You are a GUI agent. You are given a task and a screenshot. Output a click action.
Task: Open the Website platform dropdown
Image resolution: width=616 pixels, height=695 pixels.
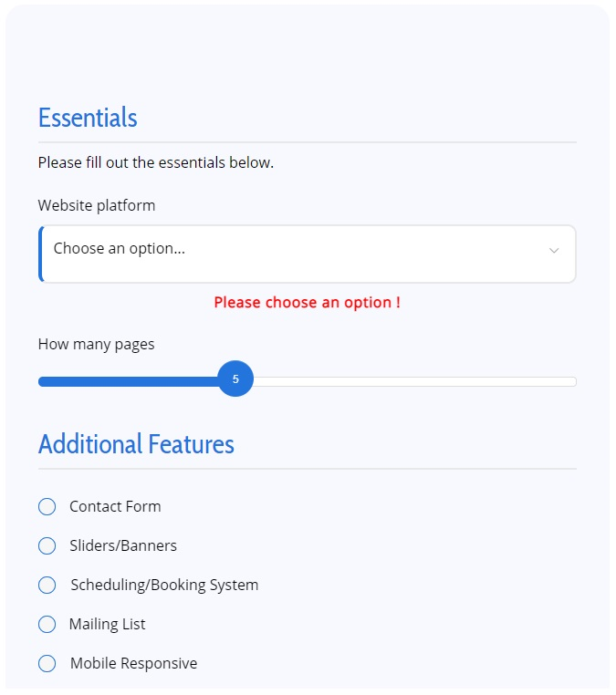[308, 254]
